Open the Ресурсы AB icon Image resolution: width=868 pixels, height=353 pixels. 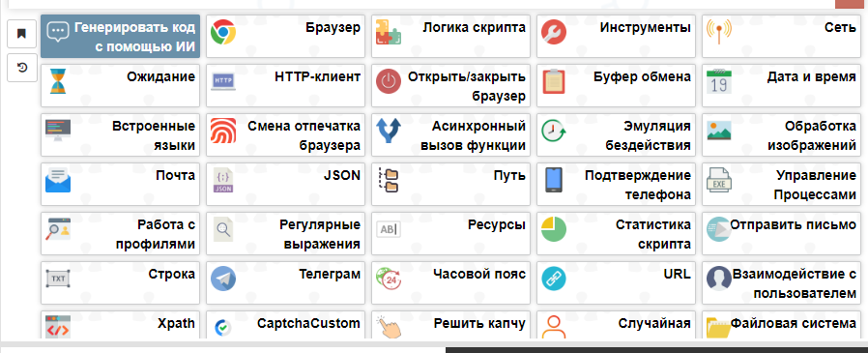pyautogui.click(x=389, y=229)
